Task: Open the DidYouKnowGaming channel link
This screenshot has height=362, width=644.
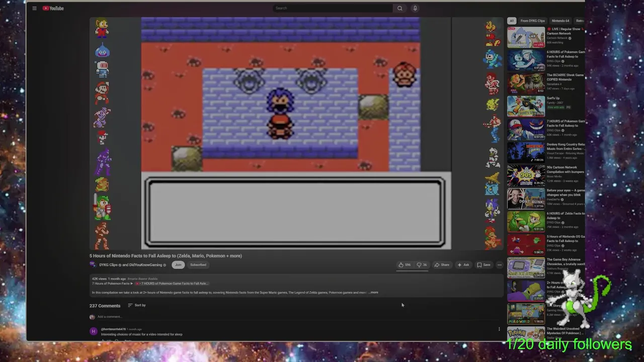Action: (145, 265)
